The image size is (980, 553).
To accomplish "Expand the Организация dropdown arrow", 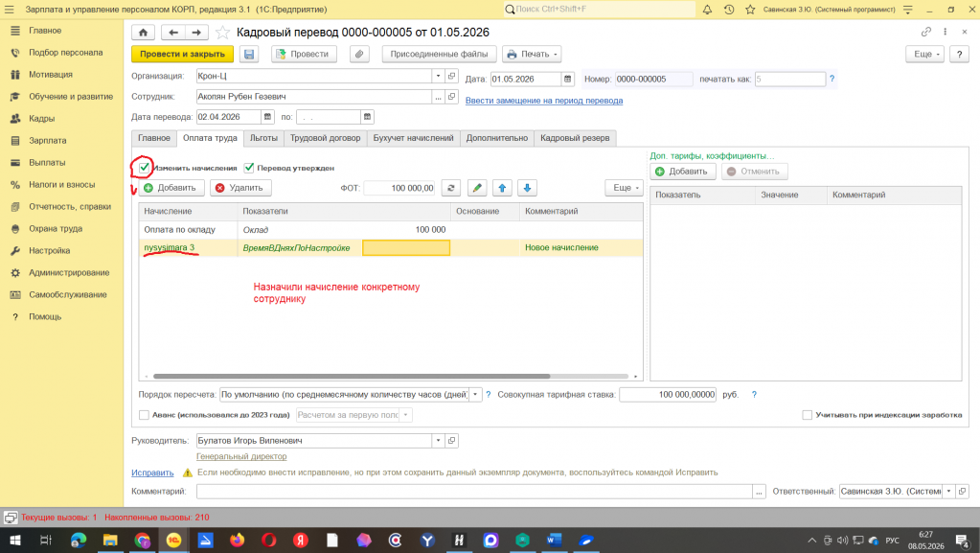I will pos(438,76).
